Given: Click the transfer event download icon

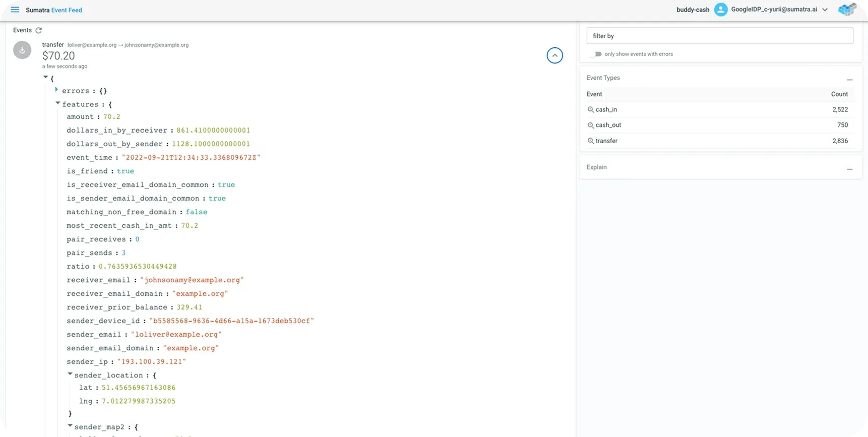Looking at the screenshot, I should point(22,50).
